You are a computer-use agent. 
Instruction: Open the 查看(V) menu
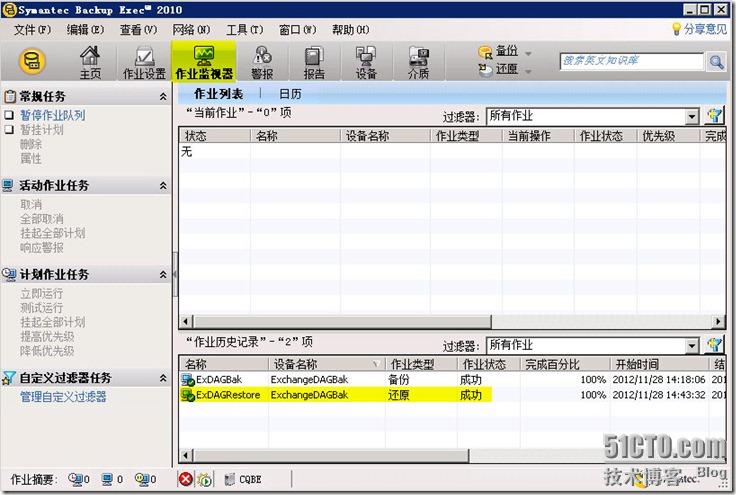click(138, 30)
